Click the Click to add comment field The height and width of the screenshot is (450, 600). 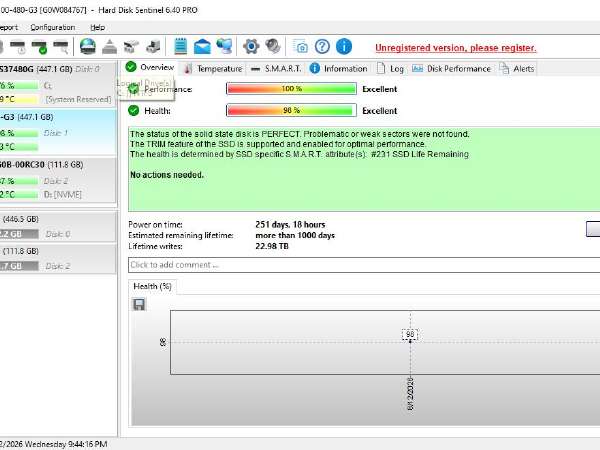point(364,265)
